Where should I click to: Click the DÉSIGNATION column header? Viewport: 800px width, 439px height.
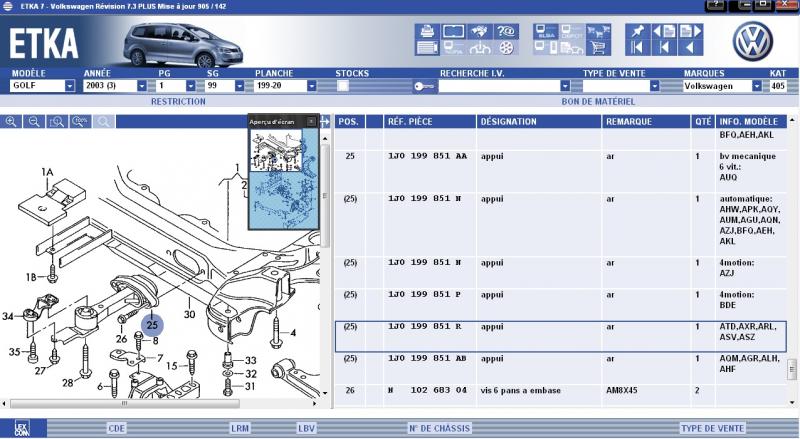click(539, 121)
